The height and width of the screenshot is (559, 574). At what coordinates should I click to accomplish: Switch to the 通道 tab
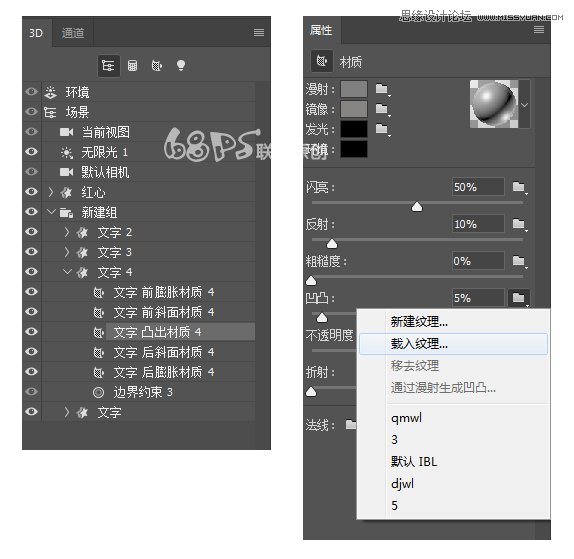pyautogui.click(x=73, y=33)
